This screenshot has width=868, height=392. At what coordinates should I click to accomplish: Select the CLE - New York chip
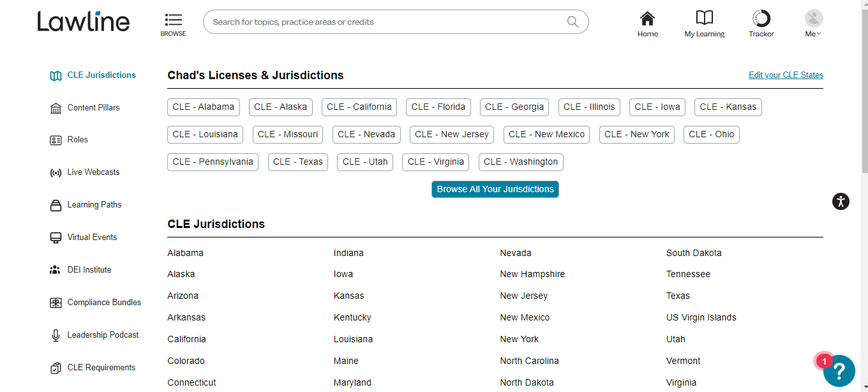click(637, 135)
